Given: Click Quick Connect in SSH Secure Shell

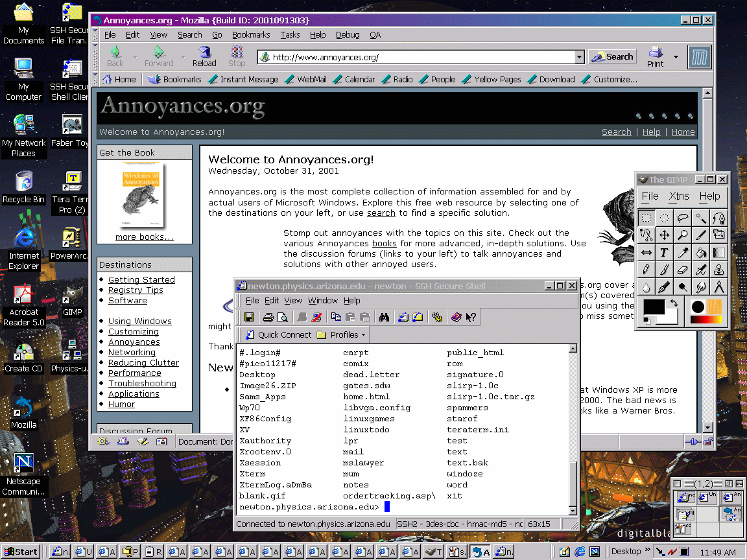Looking at the screenshot, I should pyautogui.click(x=279, y=334).
